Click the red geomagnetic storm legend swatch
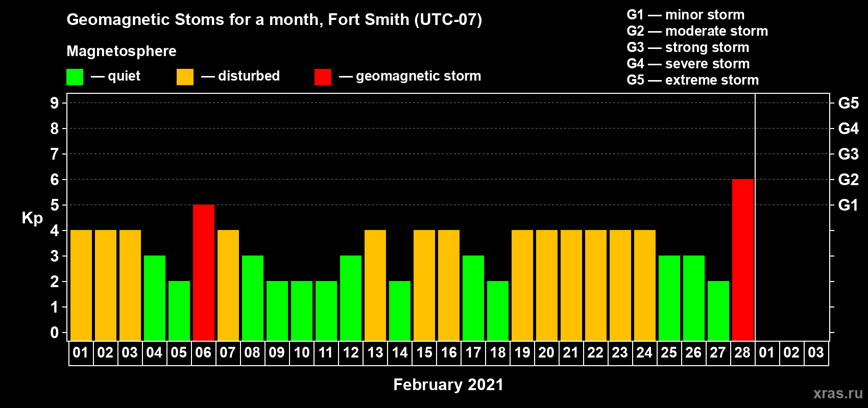The height and width of the screenshot is (408, 868). (x=323, y=77)
